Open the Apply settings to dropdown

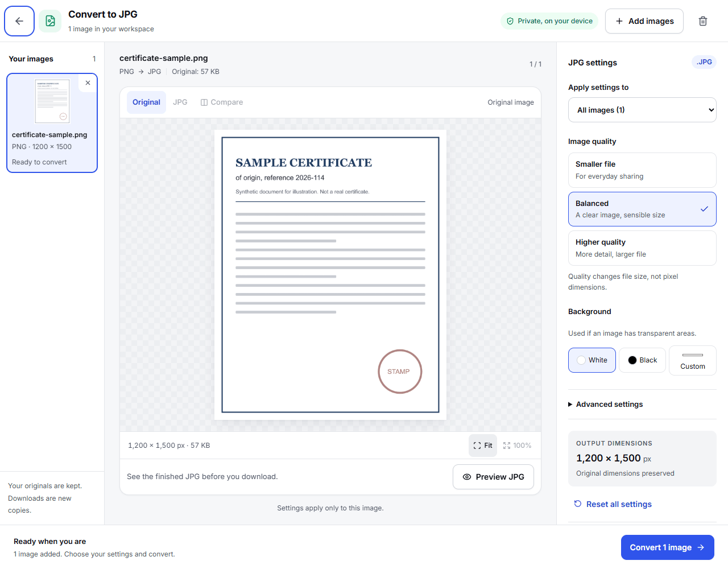[642, 110]
